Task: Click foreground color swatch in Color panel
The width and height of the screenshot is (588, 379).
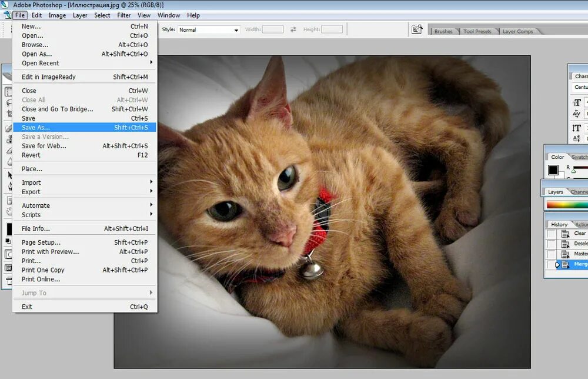Action: click(x=553, y=170)
